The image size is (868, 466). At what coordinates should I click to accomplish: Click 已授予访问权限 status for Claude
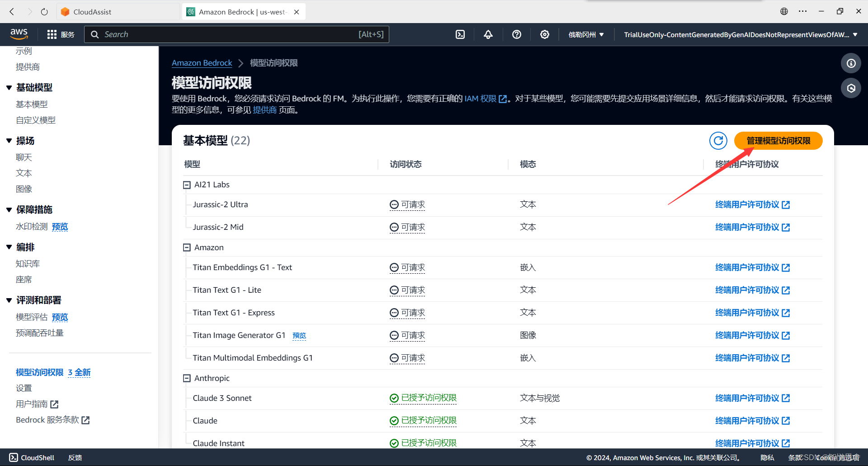click(x=423, y=421)
